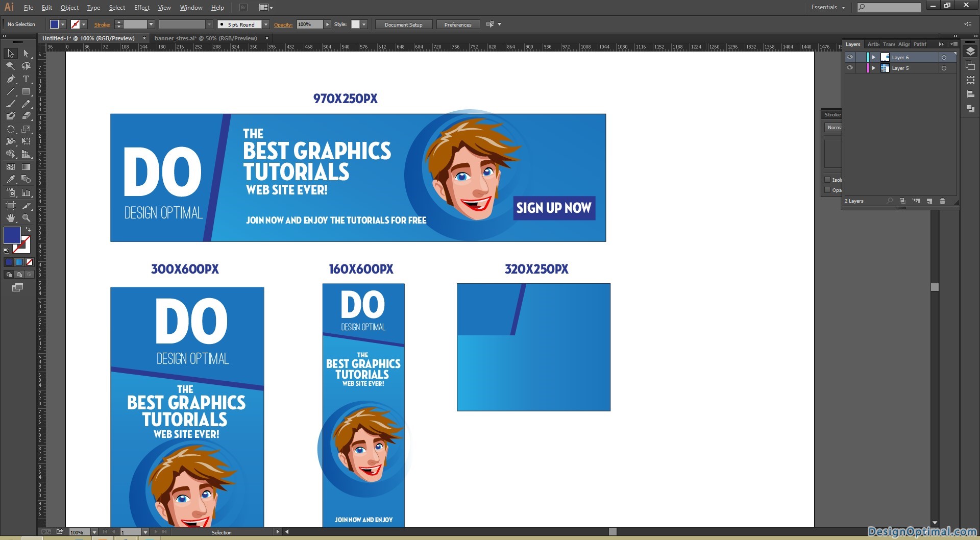Select the Zoom tool
The width and height of the screenshot is (980, 540).
pyautogui.click(x=26, y=218)
